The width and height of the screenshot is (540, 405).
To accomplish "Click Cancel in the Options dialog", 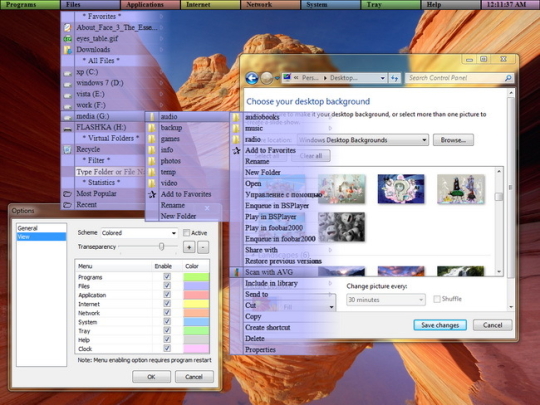I will (x=194, y=377).
